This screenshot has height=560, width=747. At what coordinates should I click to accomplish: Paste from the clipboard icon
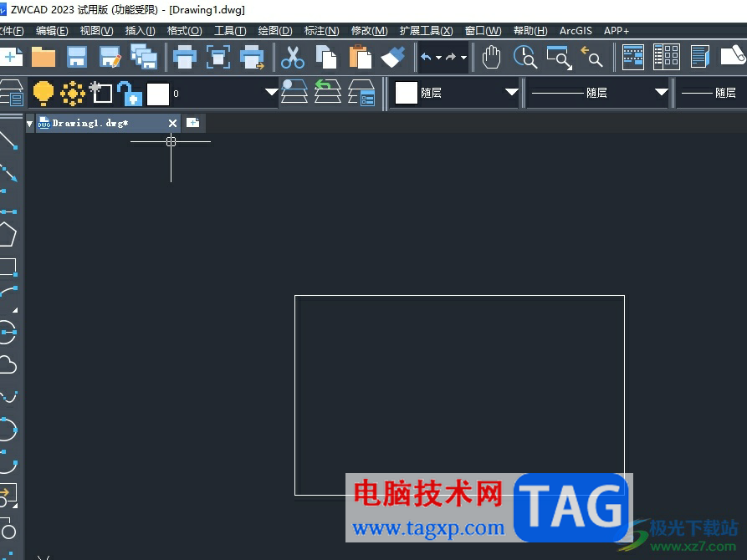[361, 57]
